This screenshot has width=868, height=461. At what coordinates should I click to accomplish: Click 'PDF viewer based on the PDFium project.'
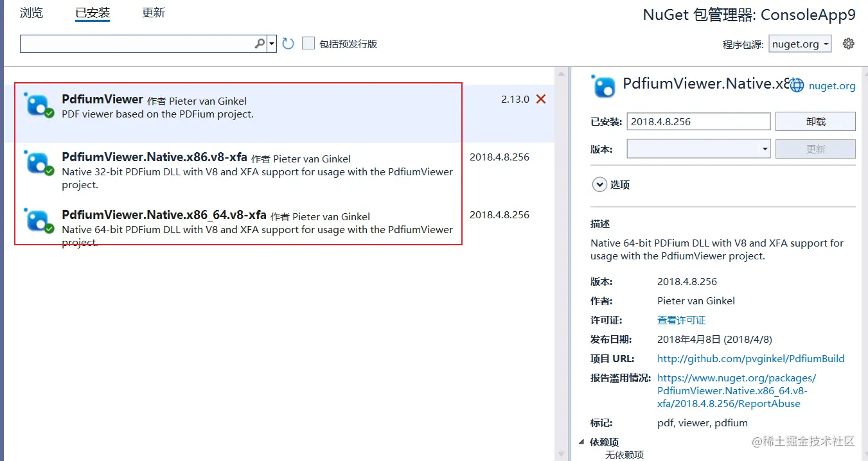click(157, 114)
